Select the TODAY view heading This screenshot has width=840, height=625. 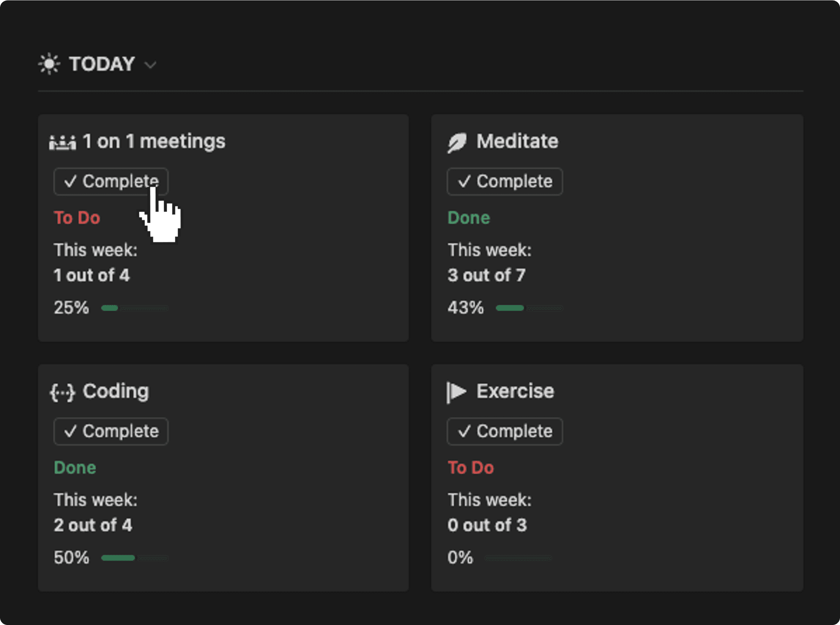click(102, 64)
